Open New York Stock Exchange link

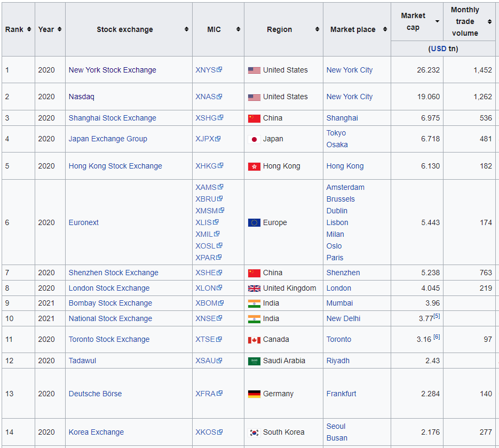click(112, 70)
